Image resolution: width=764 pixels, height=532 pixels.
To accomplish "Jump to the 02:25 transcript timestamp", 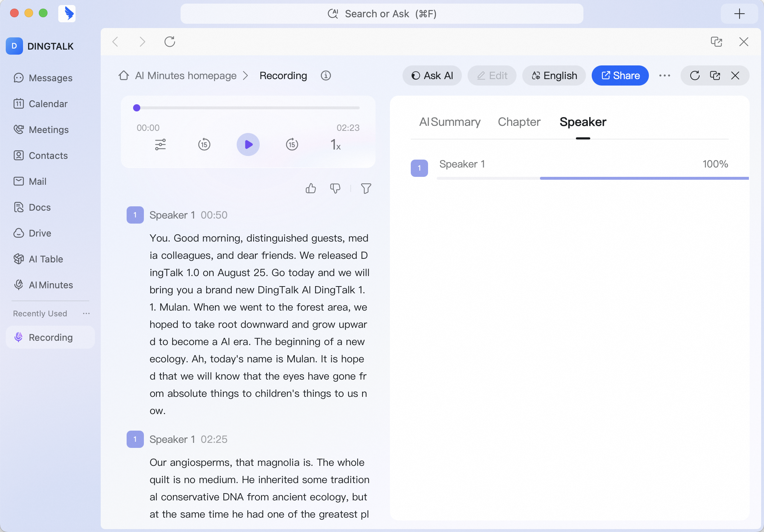I will pos(214,439).
